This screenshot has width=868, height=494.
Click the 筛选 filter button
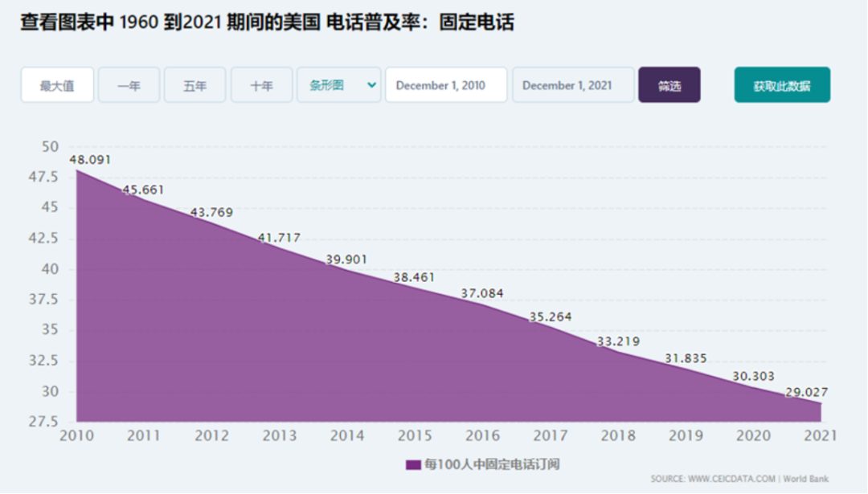(x=669, y=85)
